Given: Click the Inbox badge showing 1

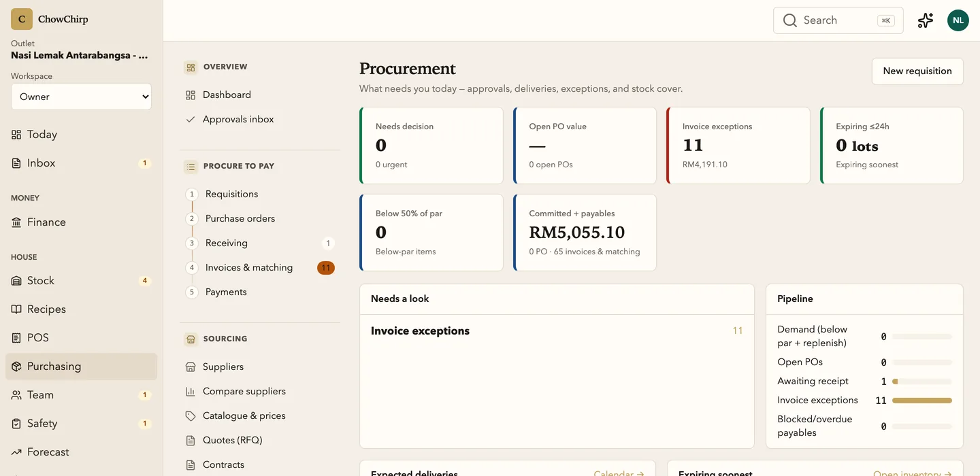Looking at the screenshot, I should tap(144, 163).
